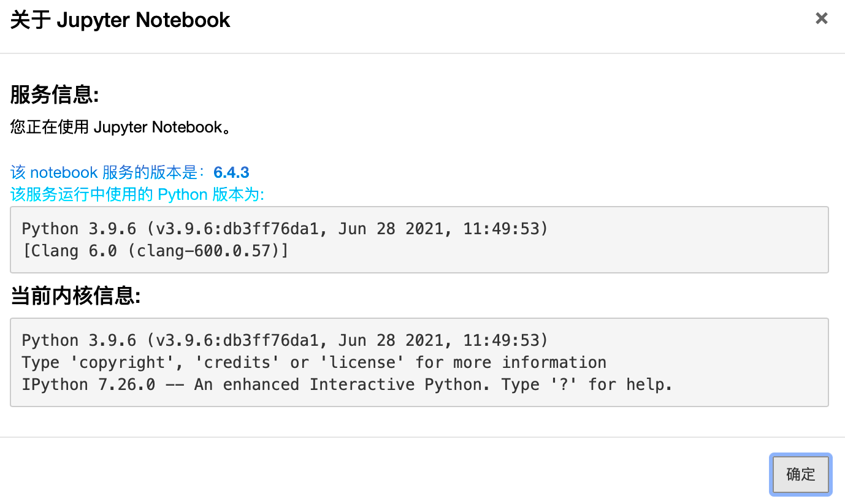Select the notebook version number 6.4.3
845x504 pixels.
pos(231,173)
